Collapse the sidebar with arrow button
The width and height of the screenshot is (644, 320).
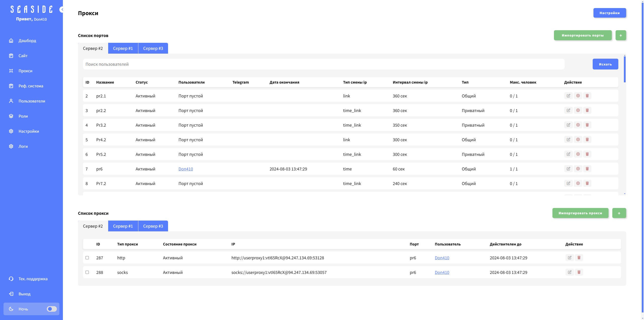tap(61, 10)
